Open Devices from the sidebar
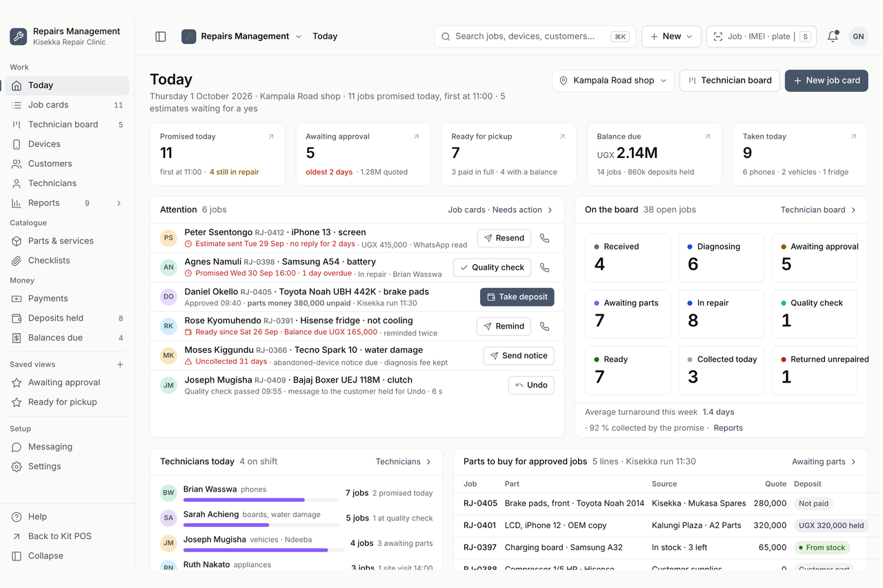The width and height of the screenshot is (883, 588). coord(67,144)
